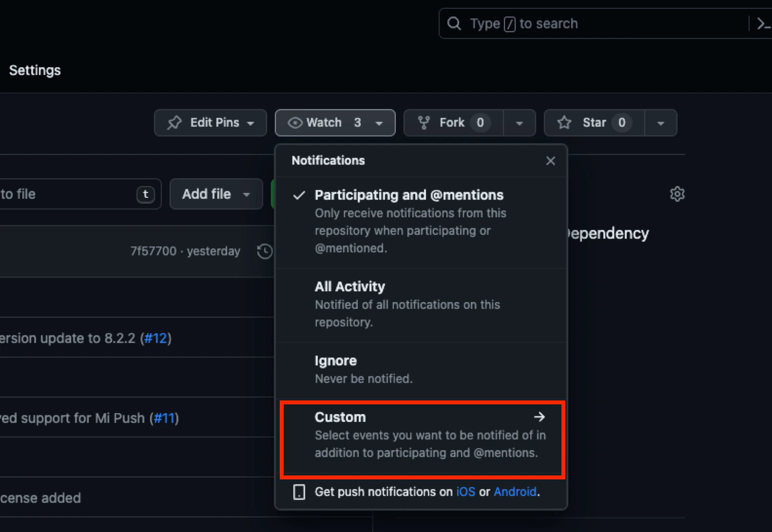
Task: Click the Edit Pins pin icon
Action: click(174, 123)
